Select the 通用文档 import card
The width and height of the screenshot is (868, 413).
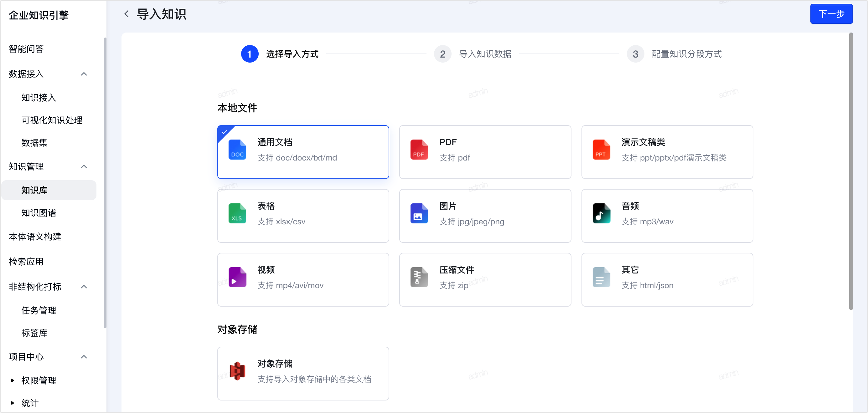(303, 152)
